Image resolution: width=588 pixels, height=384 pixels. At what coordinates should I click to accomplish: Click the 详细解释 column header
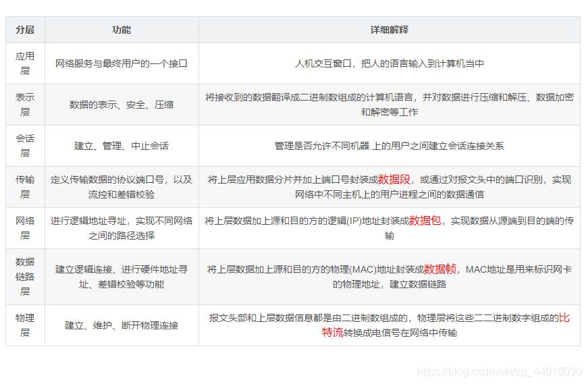pos(390,30)
